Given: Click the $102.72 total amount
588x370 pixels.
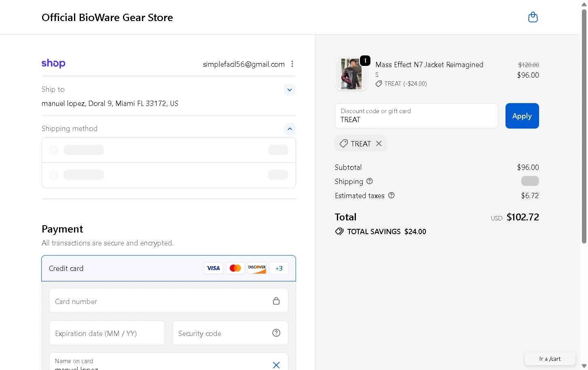Looking at the screenshot, I should tap(522, 217).
